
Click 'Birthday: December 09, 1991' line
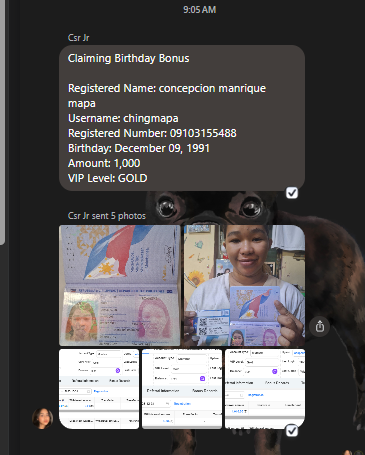point(139,148)
